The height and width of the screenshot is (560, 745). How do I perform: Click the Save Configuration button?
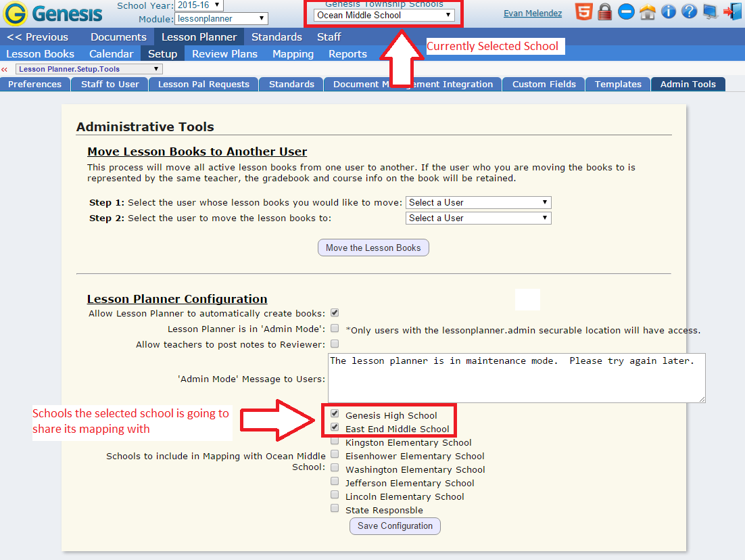click(x=395, y=526)
